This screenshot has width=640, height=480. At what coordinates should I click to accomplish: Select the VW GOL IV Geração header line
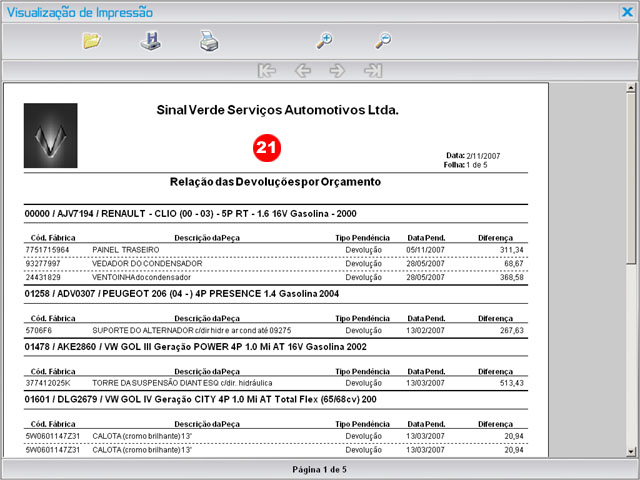coord(200,399)
